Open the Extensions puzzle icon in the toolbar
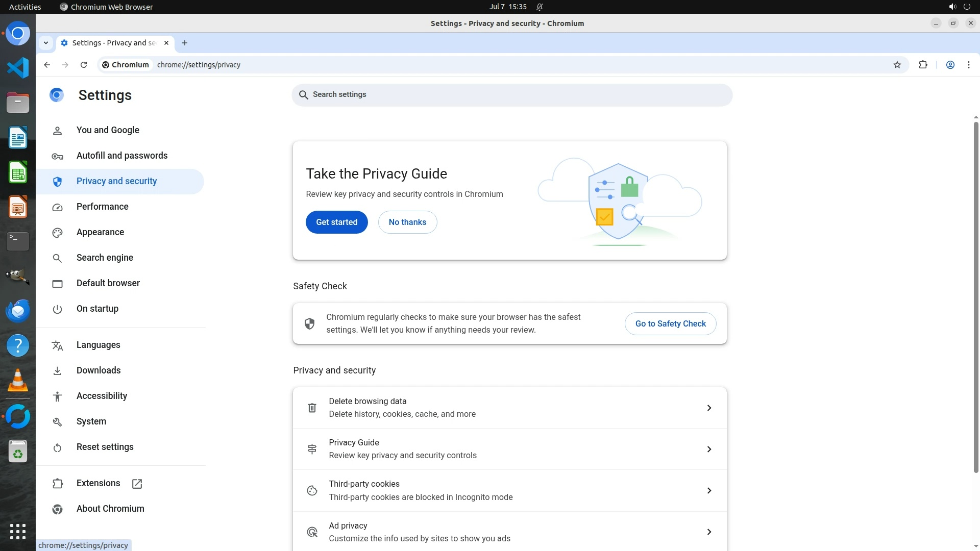Viewport: 980px width, 551px height. (923, 65)
